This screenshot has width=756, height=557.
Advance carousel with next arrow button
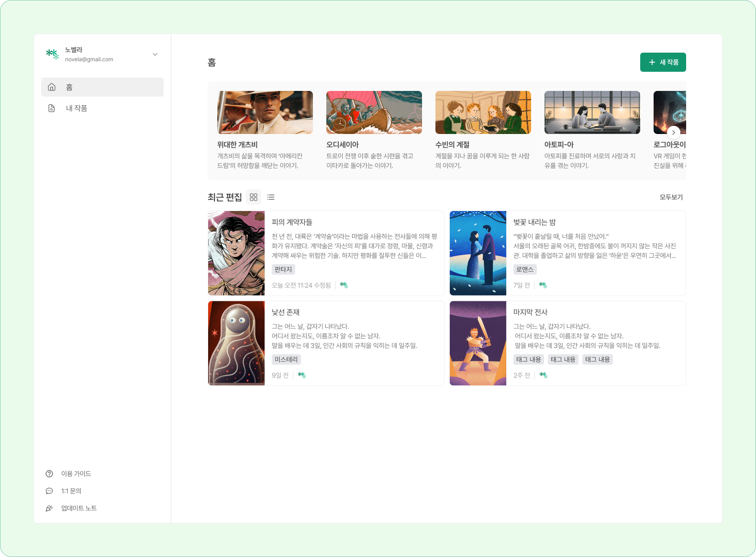coord(674,133)
